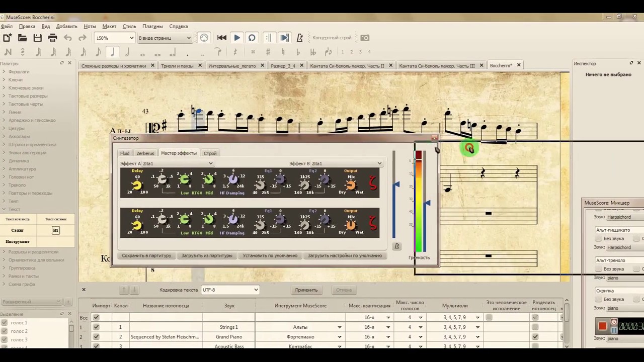Toggle the metronome icon

(300, 38)
